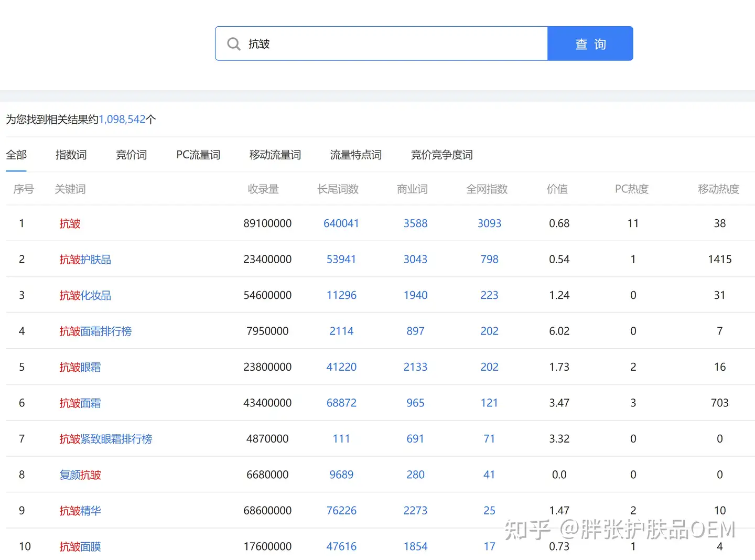
Task: Click long-tail count 11296
Action: pos(341,295)
